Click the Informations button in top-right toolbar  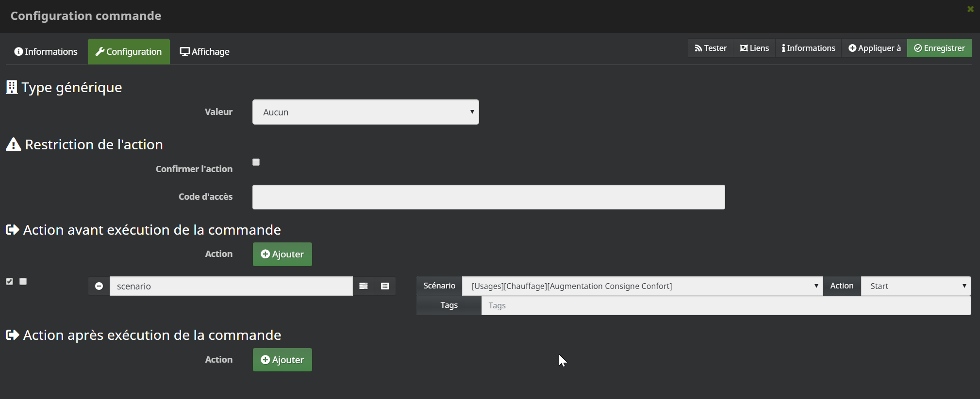(x=808, y=48)
